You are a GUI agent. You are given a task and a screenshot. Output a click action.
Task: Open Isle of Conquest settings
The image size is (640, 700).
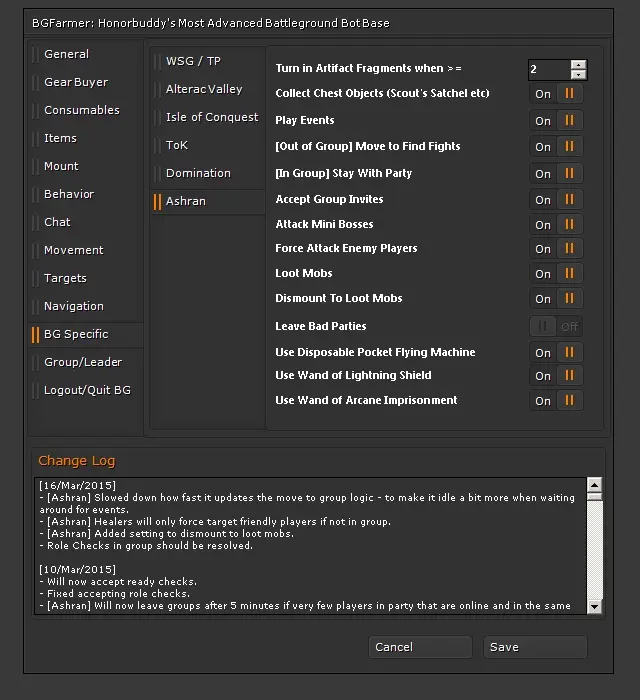point(208,117)
